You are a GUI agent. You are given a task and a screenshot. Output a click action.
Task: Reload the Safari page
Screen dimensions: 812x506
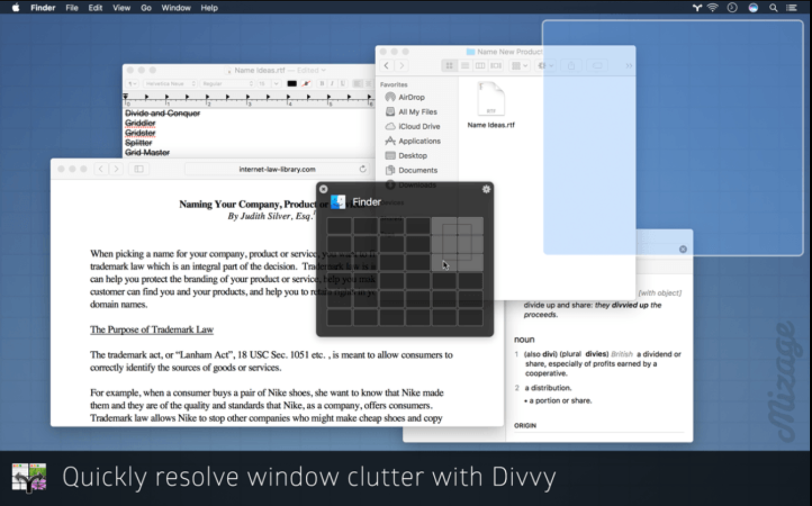363,169
